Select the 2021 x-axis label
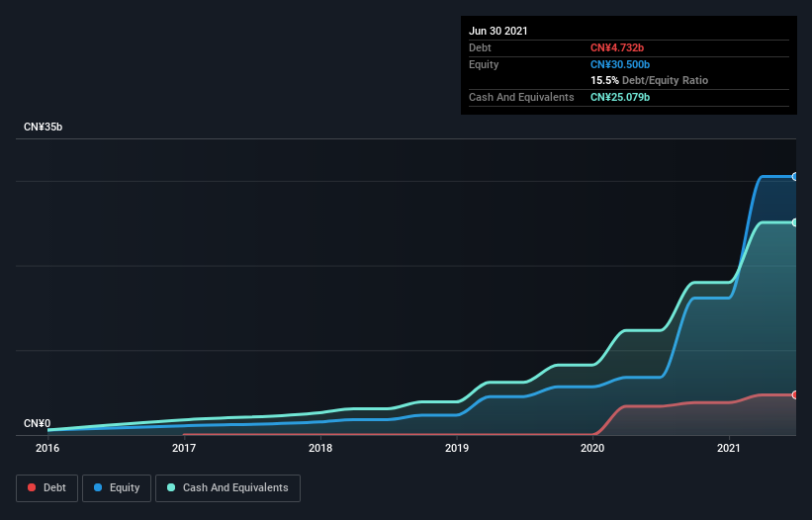Image resolution: width=812 pixels, height=520 pixels. 729,448
